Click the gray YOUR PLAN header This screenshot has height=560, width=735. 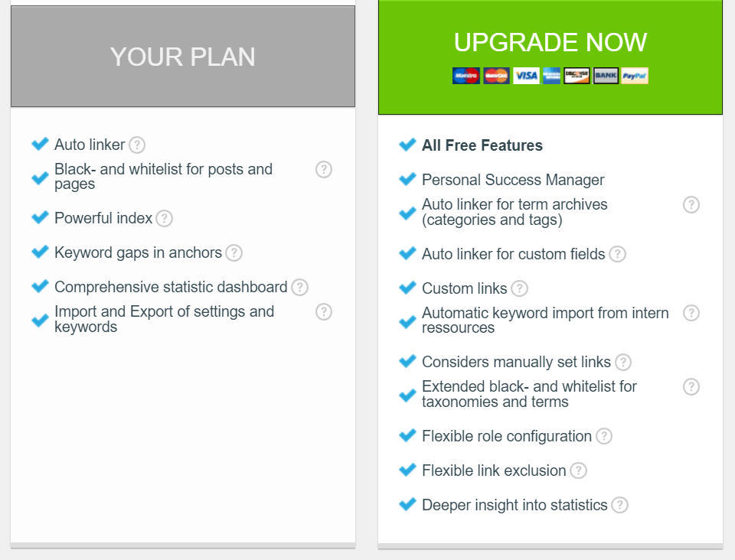[x=183, y=56]
